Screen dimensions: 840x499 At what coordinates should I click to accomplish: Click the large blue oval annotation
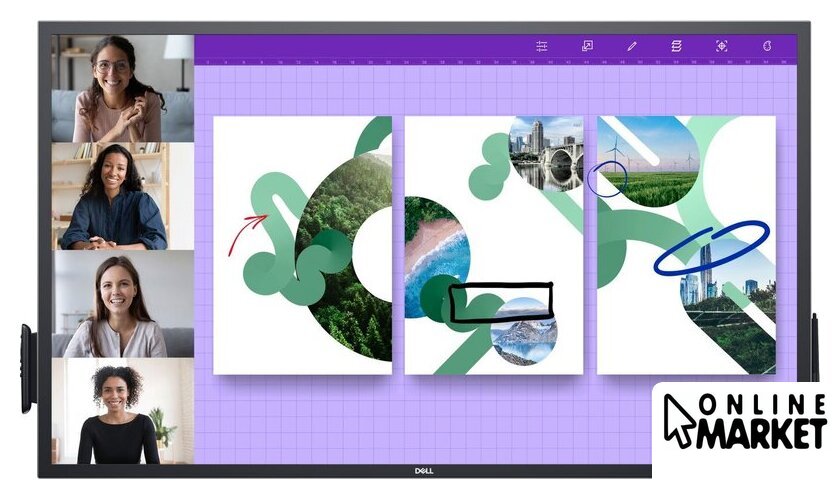coord(711,246)
